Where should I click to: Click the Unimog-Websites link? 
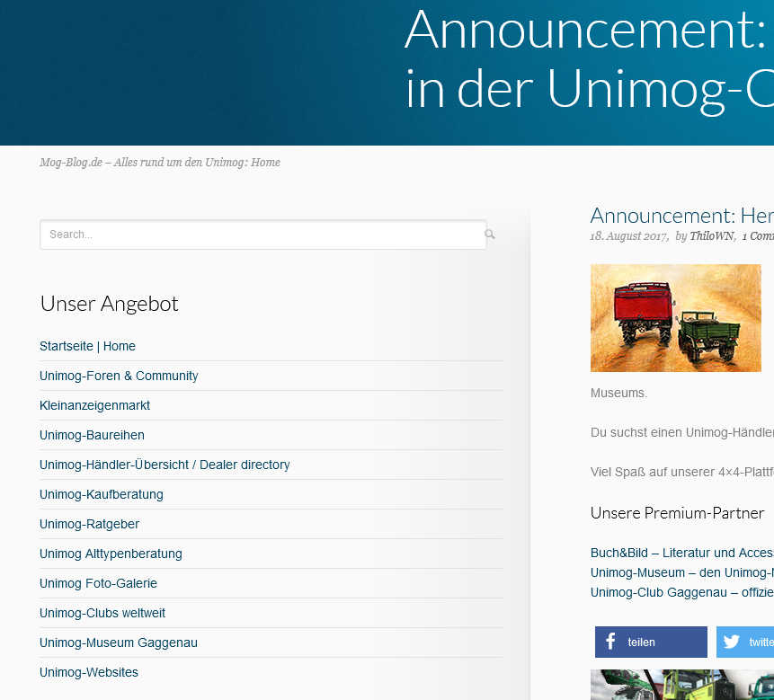click(89, 672)
